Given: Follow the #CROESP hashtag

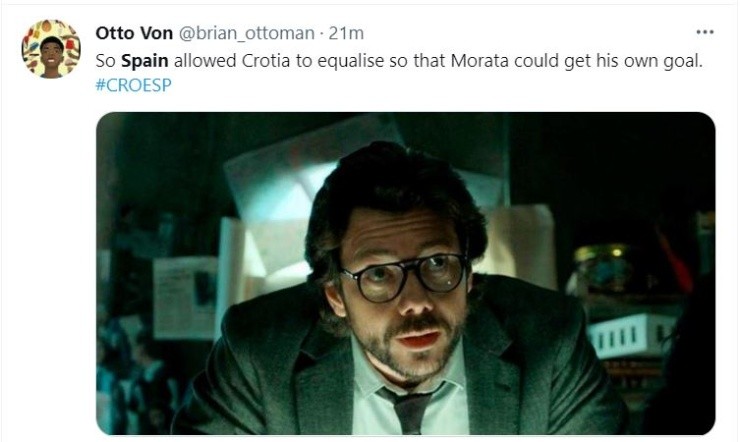Looking at the screenshot, I should tap(134, 85).
